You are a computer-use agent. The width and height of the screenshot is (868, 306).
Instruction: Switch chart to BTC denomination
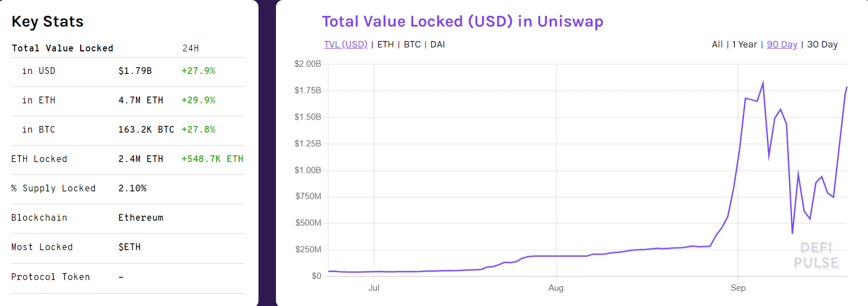click(412, 44)
